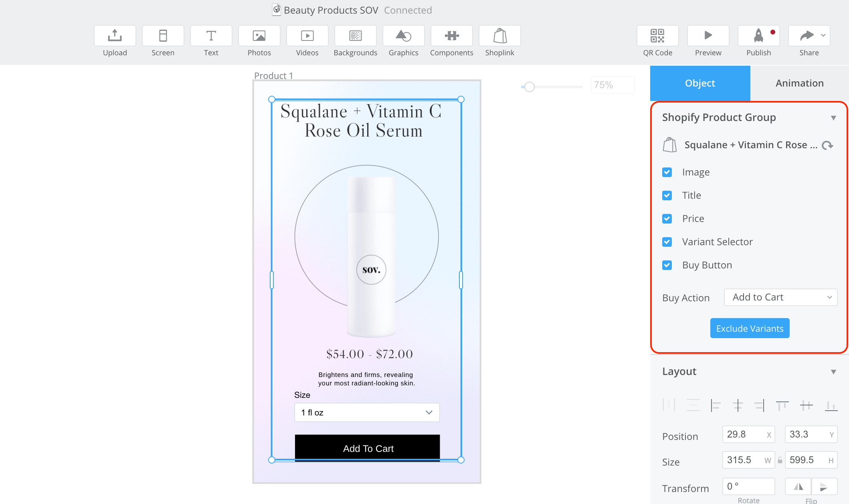Refresh the Squalane product link
This screenshot has width=849, height=504.
pos(827,145)
